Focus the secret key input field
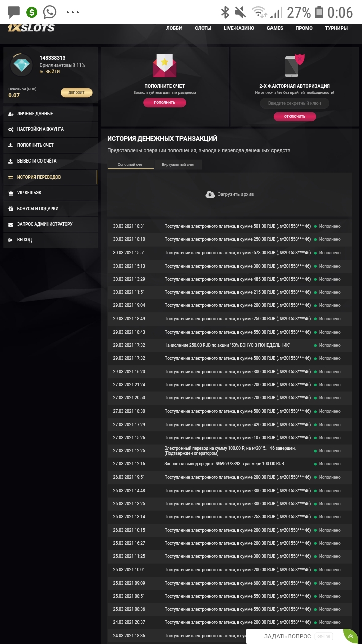This screenshot has height=644, width=362. click(x=295, y=103)
